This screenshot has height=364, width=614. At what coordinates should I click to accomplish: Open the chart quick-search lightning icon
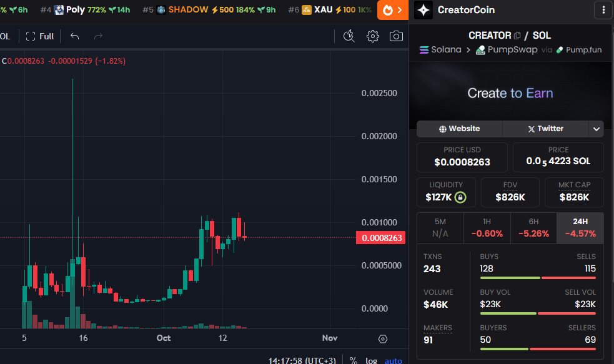(x=349, y=36)
